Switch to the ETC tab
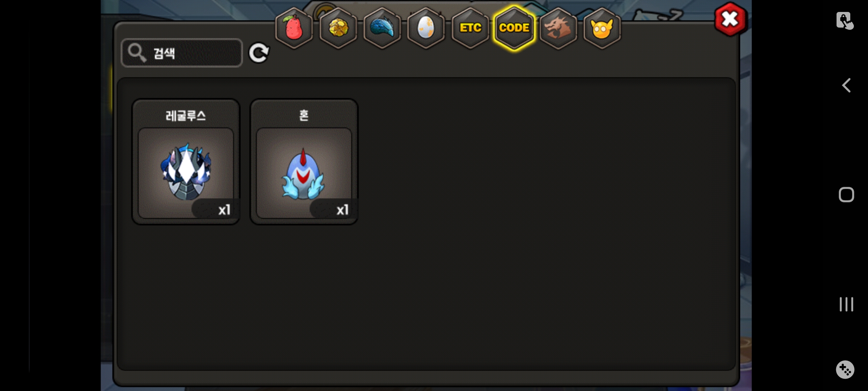Screen dimensions: 868x391 pyautogui.click(x=470, y=28)
